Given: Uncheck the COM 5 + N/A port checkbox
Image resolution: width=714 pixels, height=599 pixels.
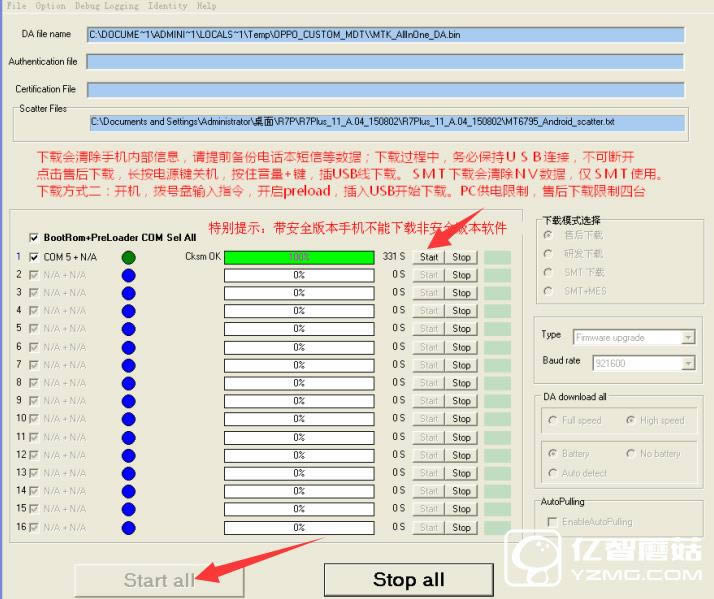Looking at the screenshot, I should [35, 257].
